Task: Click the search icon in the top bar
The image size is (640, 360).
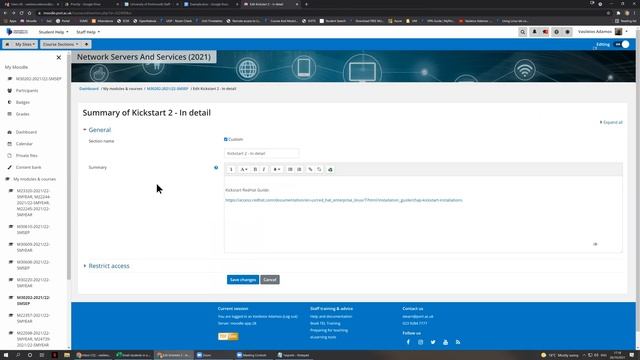Action: [x=522, y=32]
